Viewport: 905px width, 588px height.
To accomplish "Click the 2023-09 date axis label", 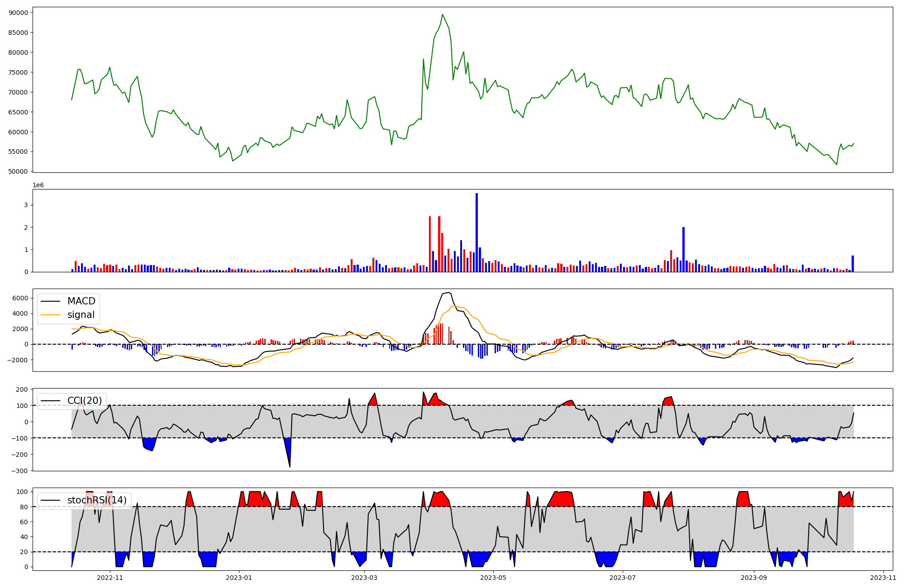I will pos(754,578).
